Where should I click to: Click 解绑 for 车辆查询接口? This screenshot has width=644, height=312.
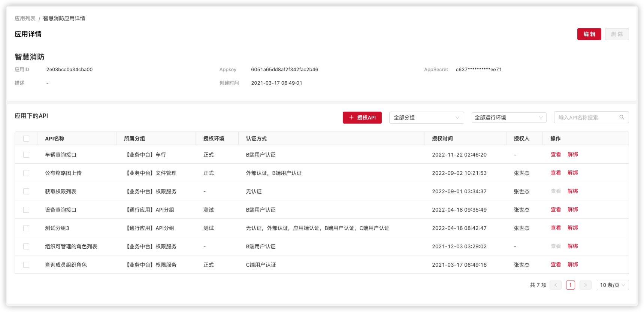click(x=573, y=154)
